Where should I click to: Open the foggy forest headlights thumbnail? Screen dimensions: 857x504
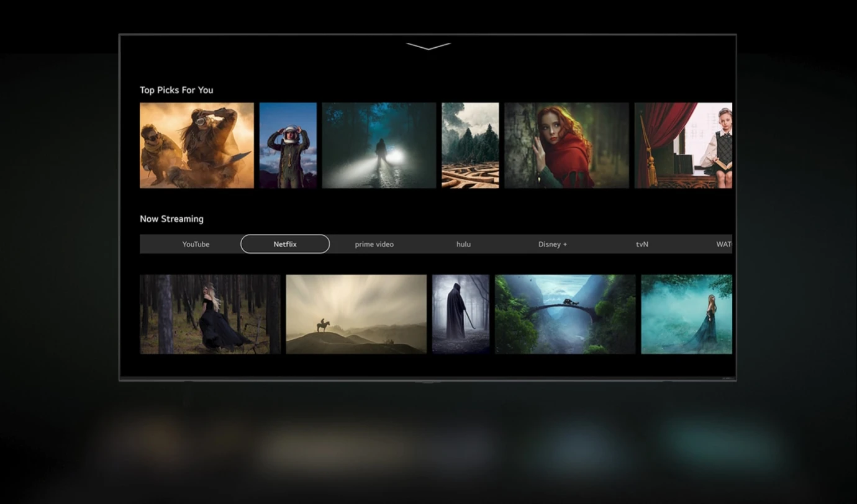click(x=379, y=145)
